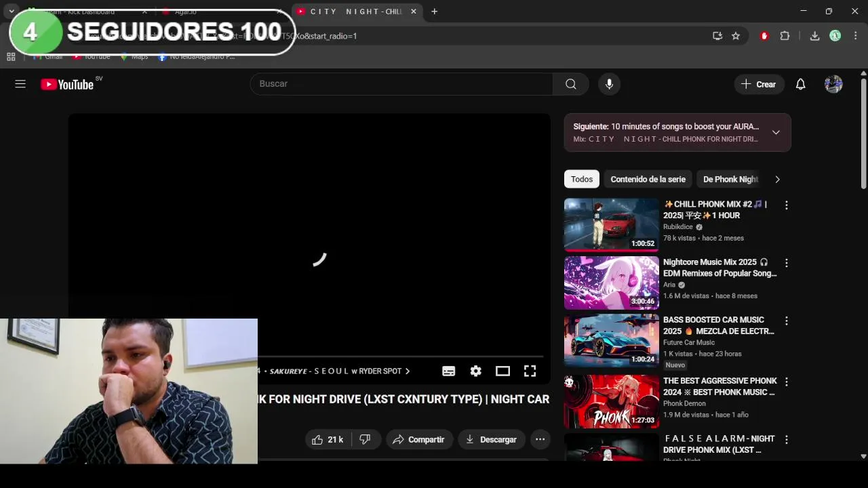Open Chrome downloads icon
The height and width of the screenshot is (488, 868).
pos(814,36)
